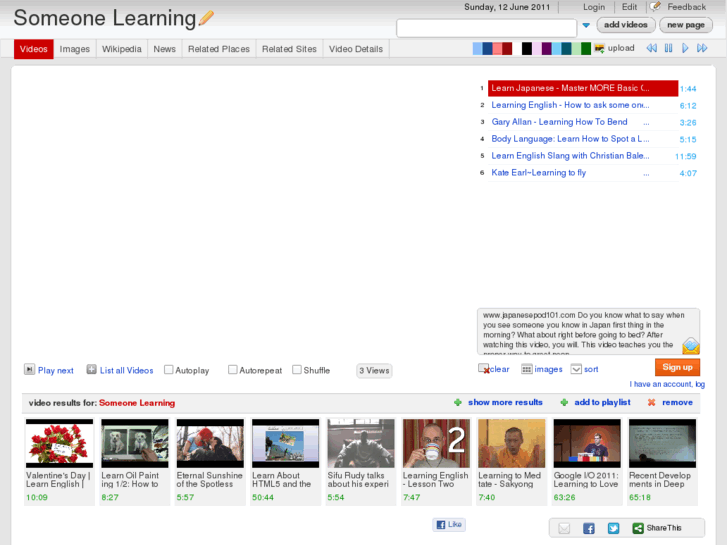
Task: Open the Learning English Lesson Two thumbnail
Action: point(436,443)
